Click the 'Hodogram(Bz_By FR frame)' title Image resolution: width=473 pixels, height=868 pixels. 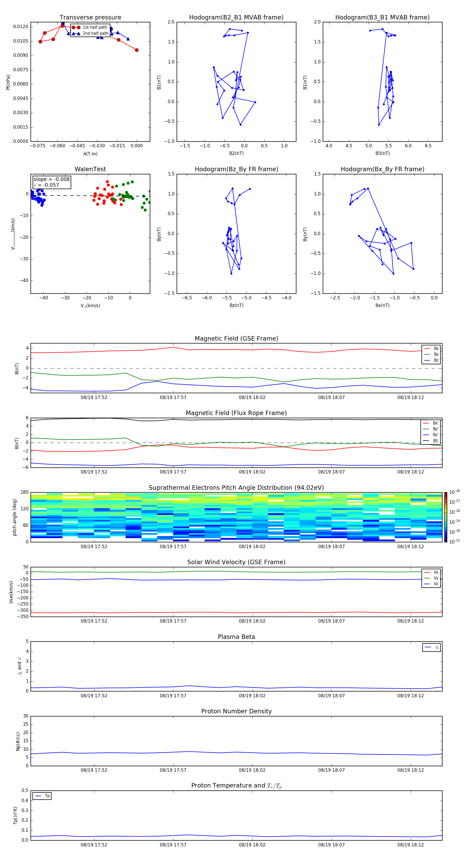236,169
